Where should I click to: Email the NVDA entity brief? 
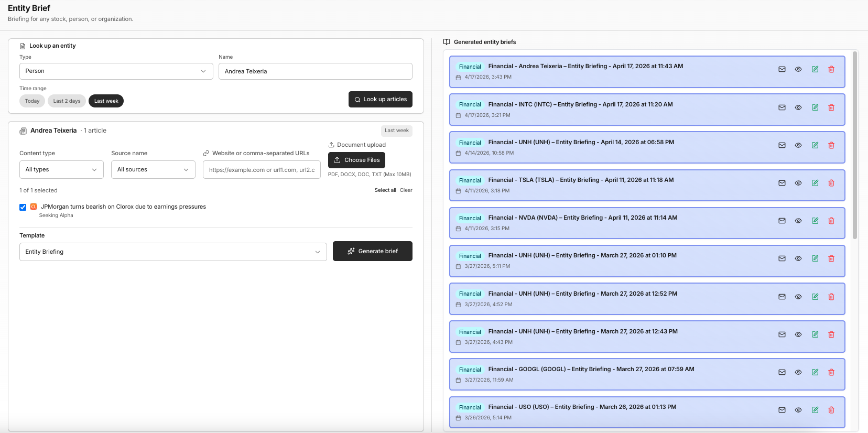point(782,221)
